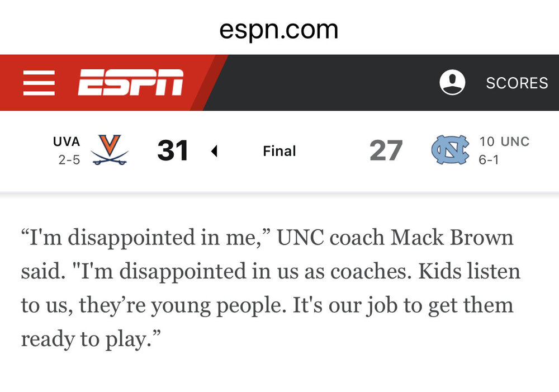
Task: Click the North Carolina Tar Heels logo
Action: [449, 151]
